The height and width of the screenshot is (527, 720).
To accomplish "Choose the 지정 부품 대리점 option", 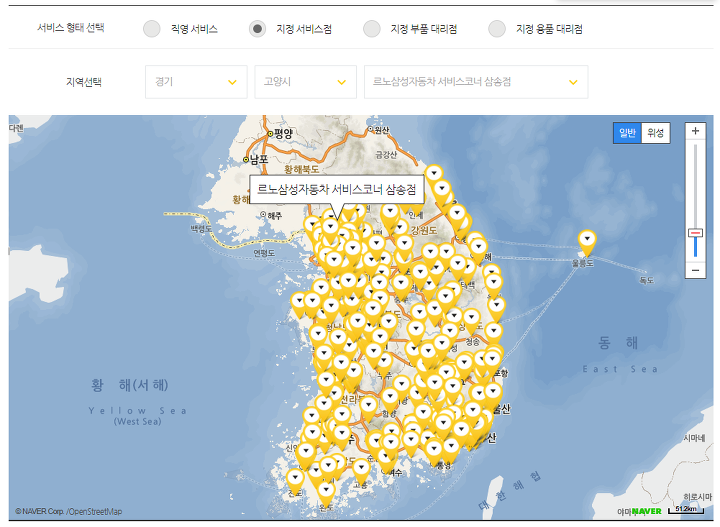I will point(371,29).
